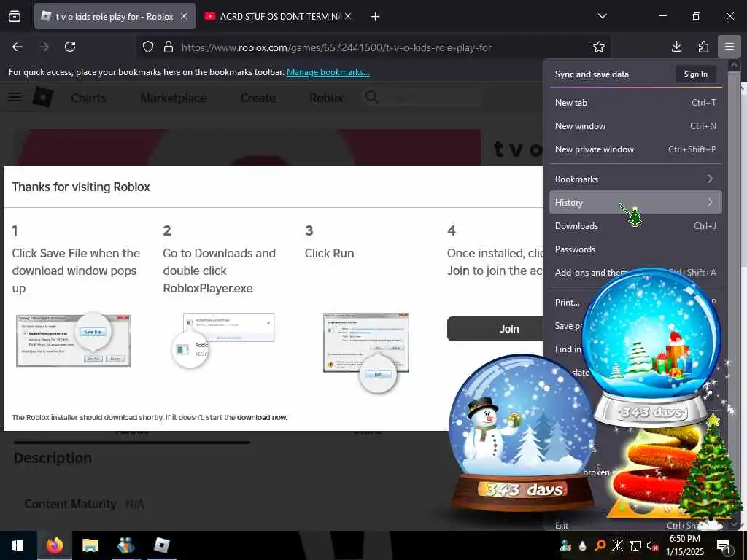Choose New tab from Firefox menu
Viewport: 747px width, 560px height.
click(635, 103)
